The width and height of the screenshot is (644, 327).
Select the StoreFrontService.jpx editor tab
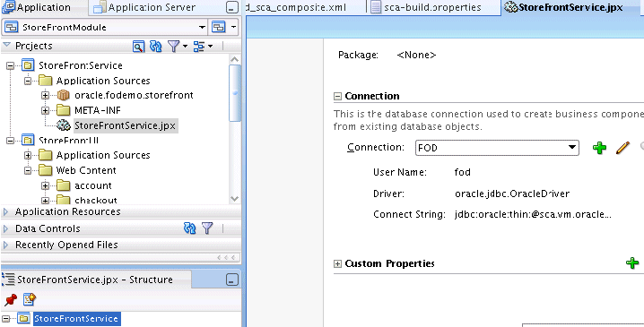coord(563,7)
